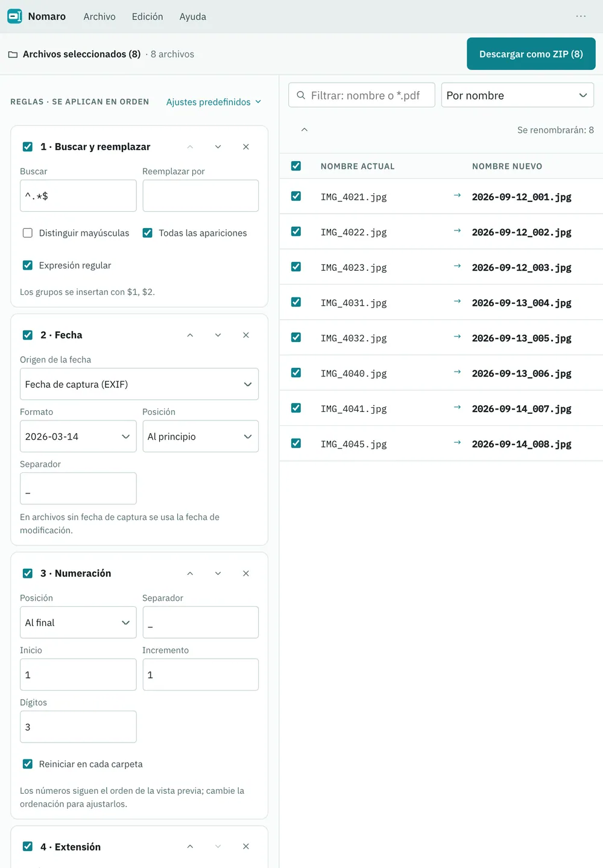Click the Se renombrarán: 8 status text
The image size is (603, 868).
(555, 130)
